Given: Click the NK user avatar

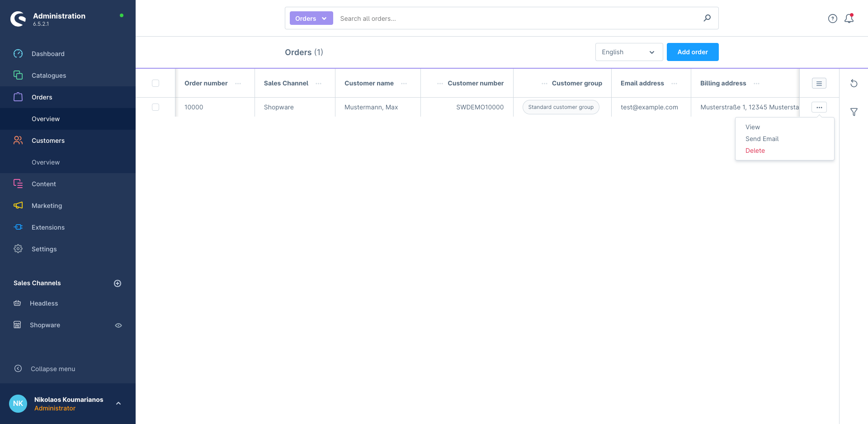Looking at the screenshot, I should tap(18, 404).
